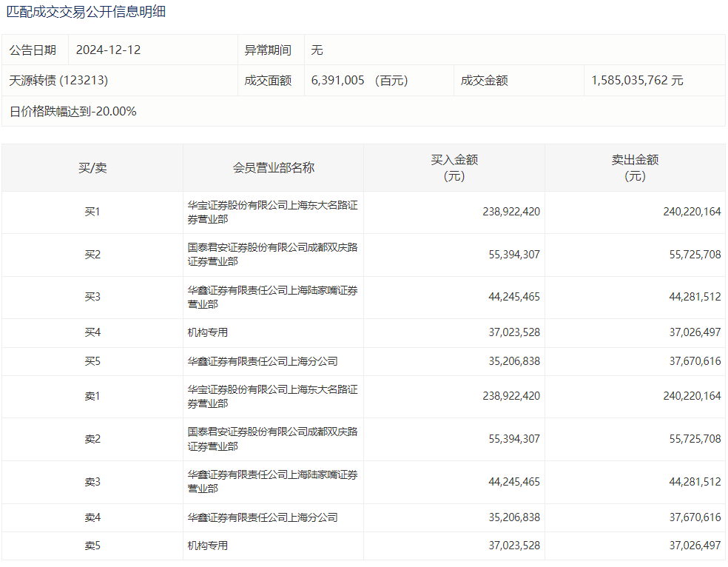Click the 异常期间 value 无

[x=317, y=50]
